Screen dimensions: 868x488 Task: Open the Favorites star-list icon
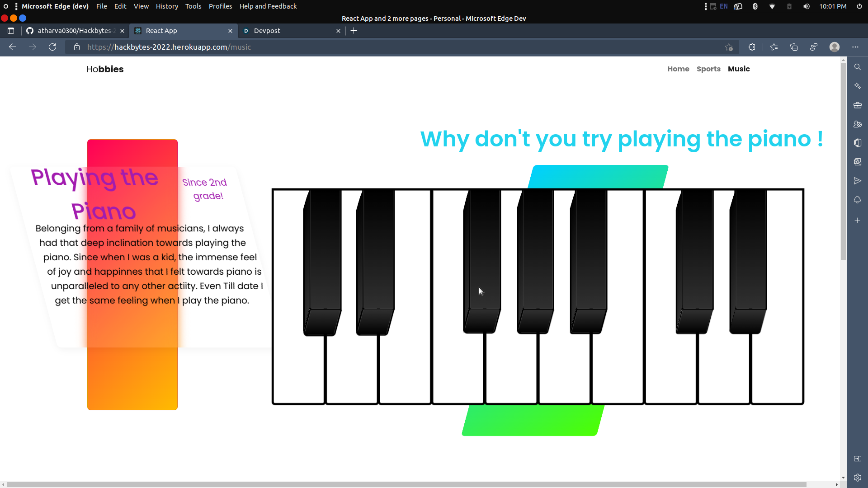[x=774, y=47]
